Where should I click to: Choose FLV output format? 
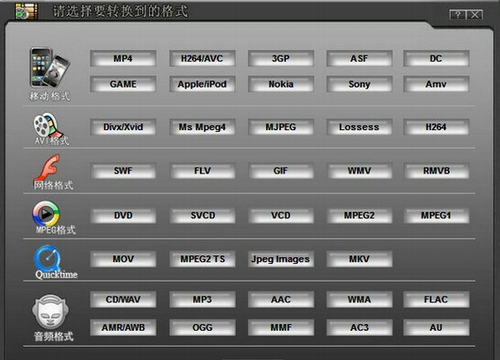[202, 171]
